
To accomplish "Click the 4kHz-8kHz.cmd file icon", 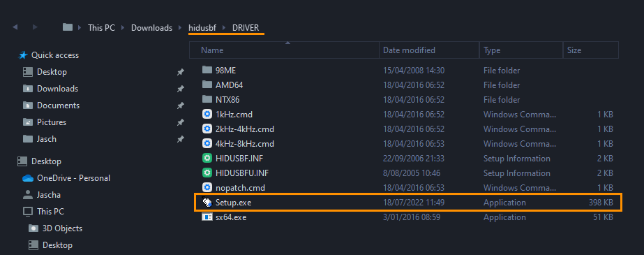I will [x=207, y=144].
